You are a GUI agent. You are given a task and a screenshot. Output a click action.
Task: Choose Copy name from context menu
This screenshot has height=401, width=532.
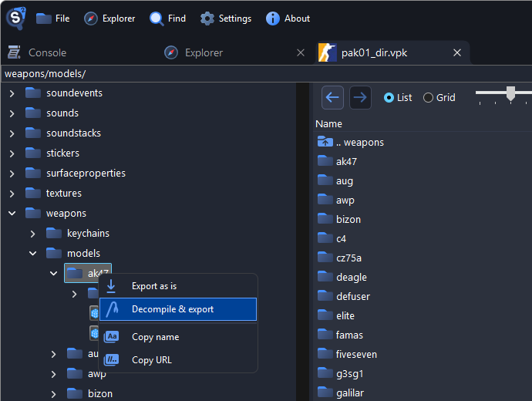click(x=178, y=337)
